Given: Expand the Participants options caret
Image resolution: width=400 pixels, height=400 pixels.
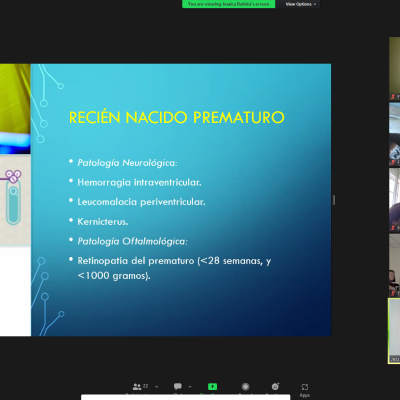Looking at the screenshot, I should 156,387.
